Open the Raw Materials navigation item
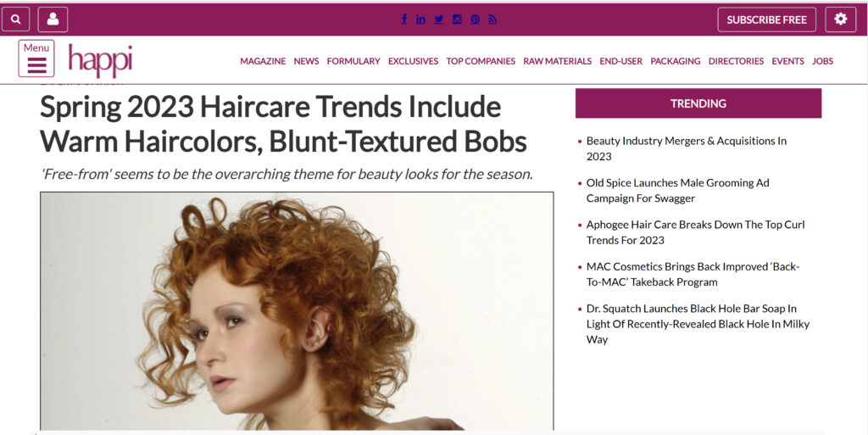This screenshot has width=868, height=435. [x=558, y=61]
